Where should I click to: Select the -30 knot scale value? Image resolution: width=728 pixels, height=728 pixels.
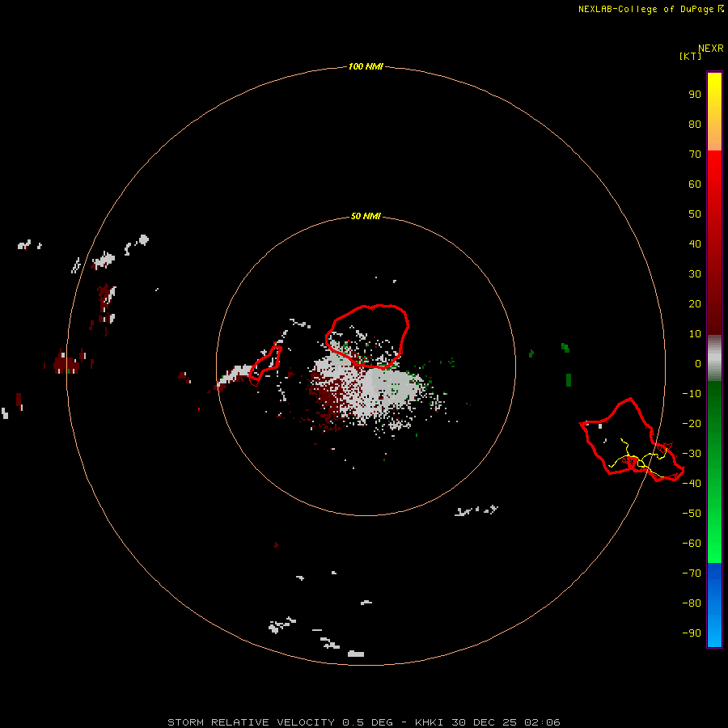coord(692,454)
